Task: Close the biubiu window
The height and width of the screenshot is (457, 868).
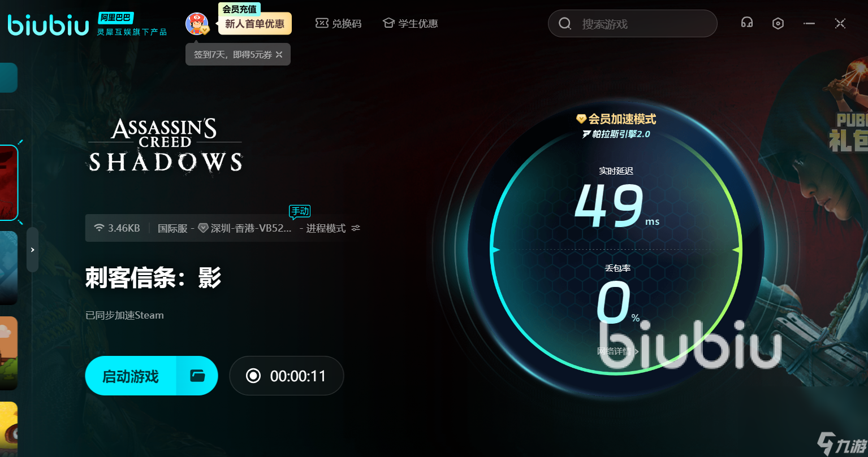Action: (x=840, y=23)
